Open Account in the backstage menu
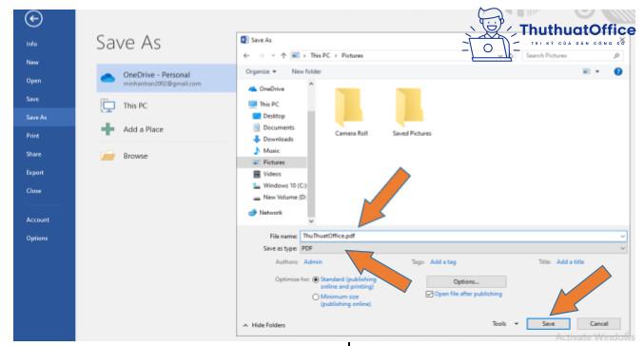Viewport: 644px width, 346px height. pos(38,220)
